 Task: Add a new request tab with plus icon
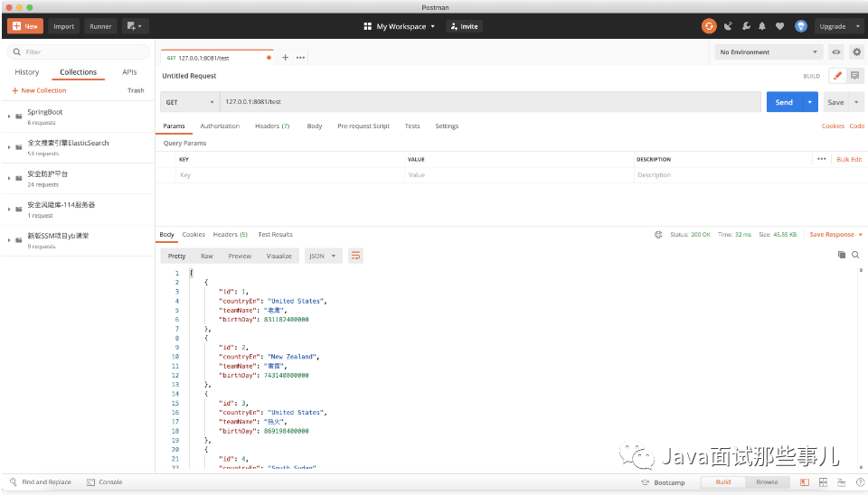[x=285, y=58]
